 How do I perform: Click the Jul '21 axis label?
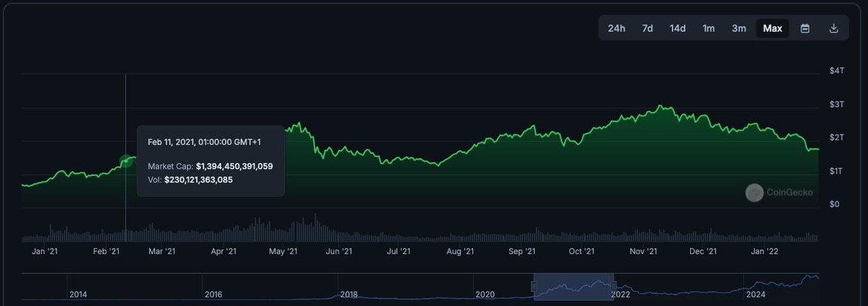click(x=399, y=251)
